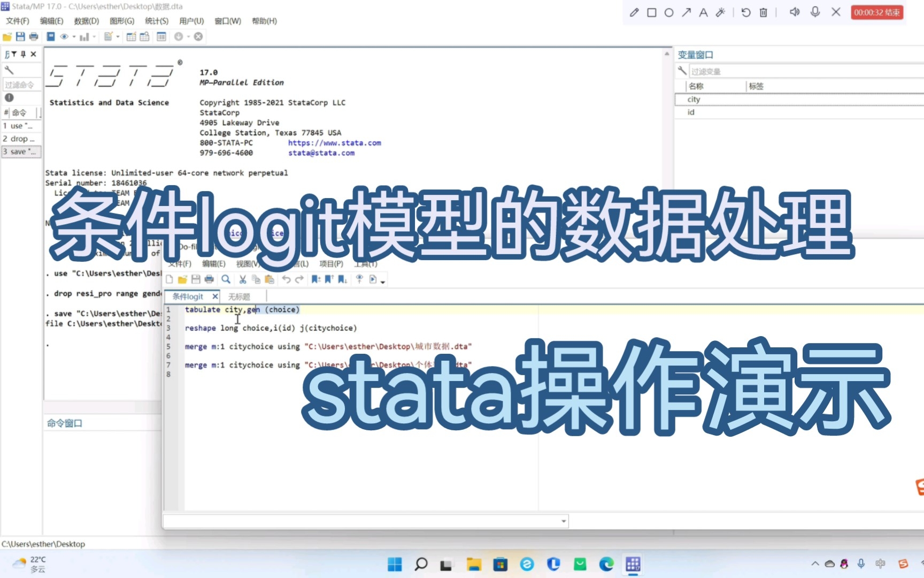Undo last edit in do-file editor
924x578 pixels.
(286, 279)
